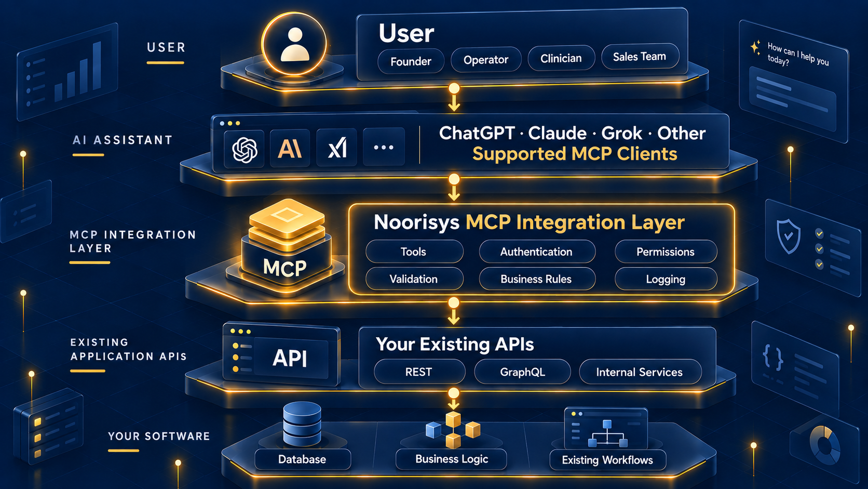868x489 pixels.
Task: Select the Business Logic cubes icon
Action: point(453,430)
